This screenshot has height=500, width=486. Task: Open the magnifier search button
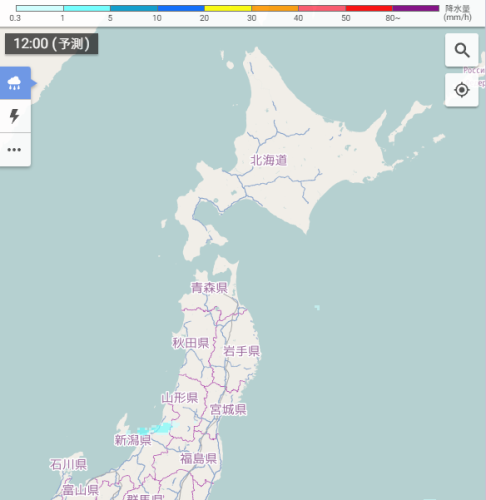pos(462,50)
